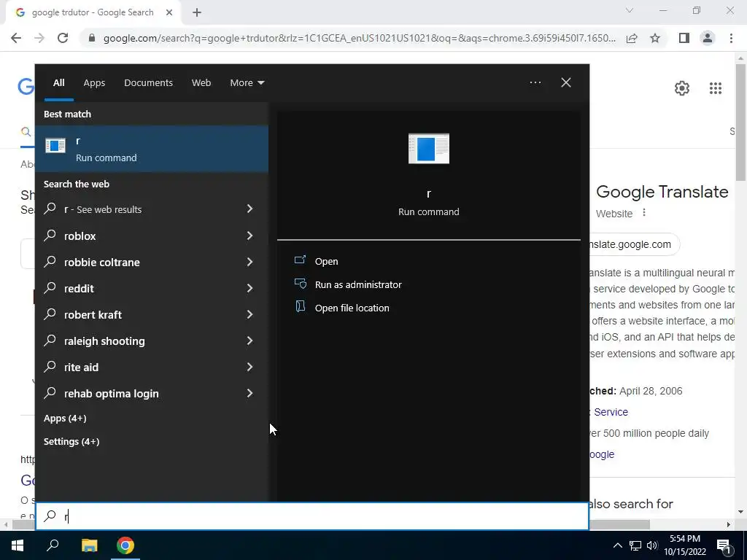
Task: Click Chrome back navigation arrow
Action: coord(16,38)
